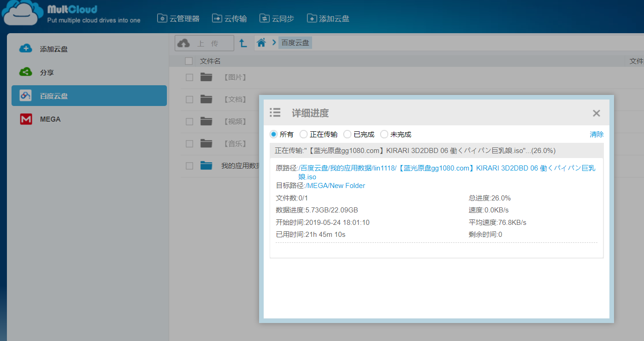Select 百度云盘 in sidebar
Screen dimensions: 644x341
89,96
